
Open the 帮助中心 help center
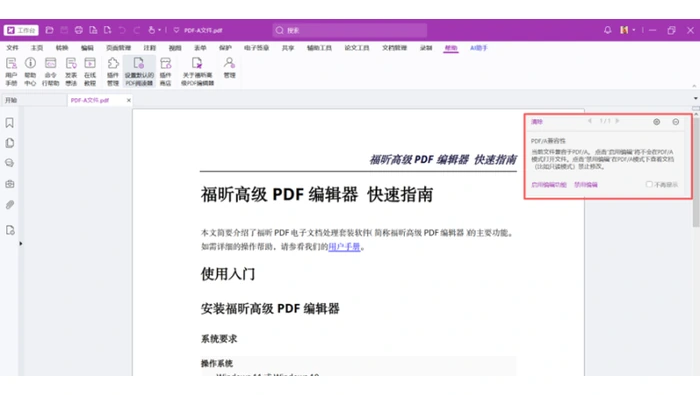30,71
